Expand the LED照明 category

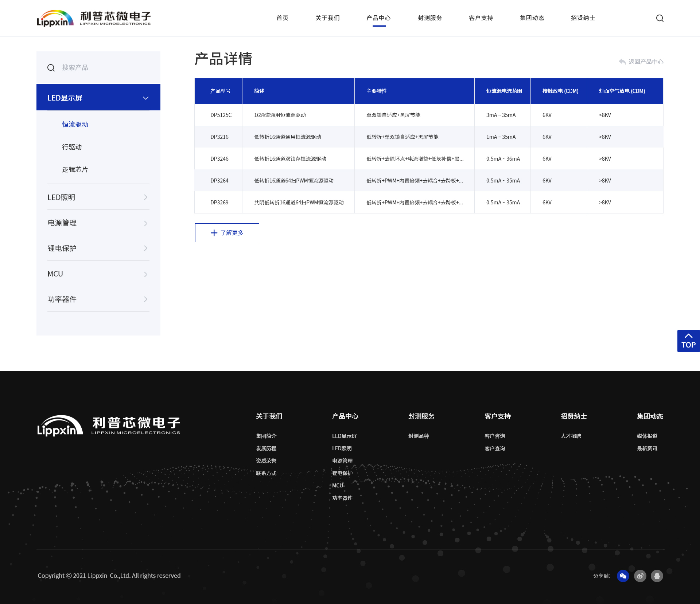pyautogui.click(x=145, y=197)
